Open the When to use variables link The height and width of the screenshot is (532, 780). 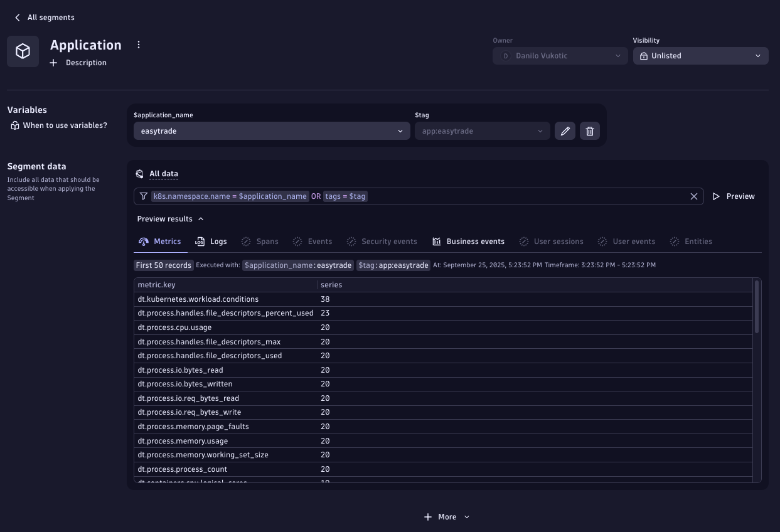(x=65, y=125)
